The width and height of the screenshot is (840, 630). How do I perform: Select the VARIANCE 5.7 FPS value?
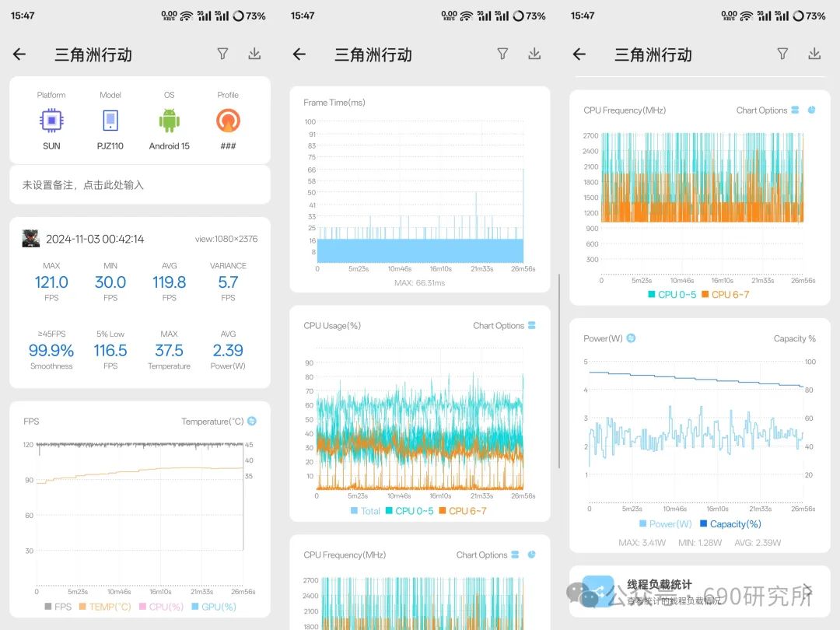point(228,282)
